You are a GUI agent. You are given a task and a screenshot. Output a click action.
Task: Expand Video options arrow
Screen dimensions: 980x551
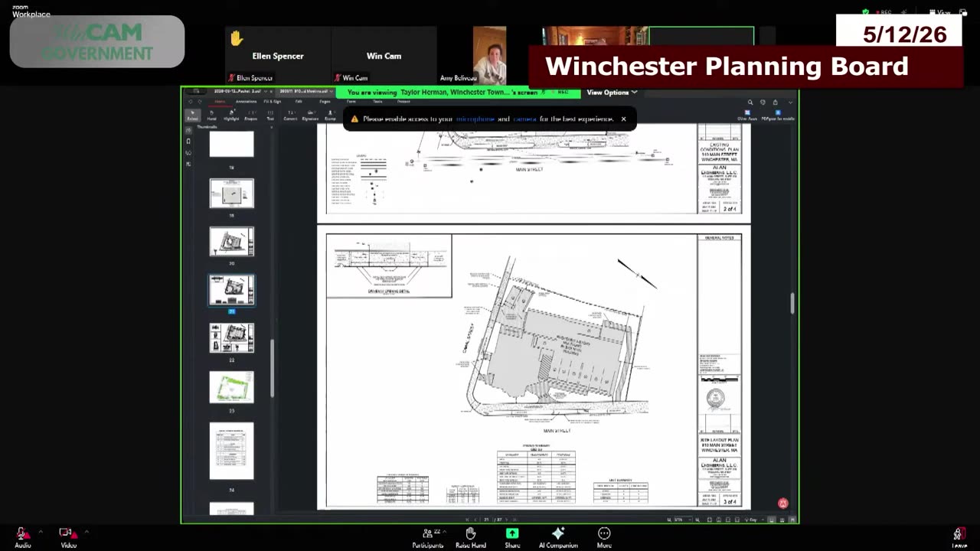86,531
